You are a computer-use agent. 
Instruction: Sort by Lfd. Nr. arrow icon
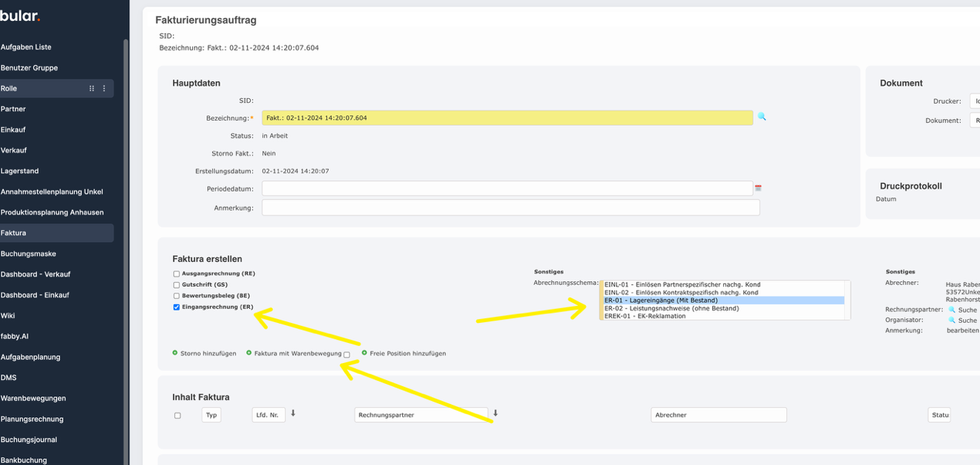click(x=293, y=414)
